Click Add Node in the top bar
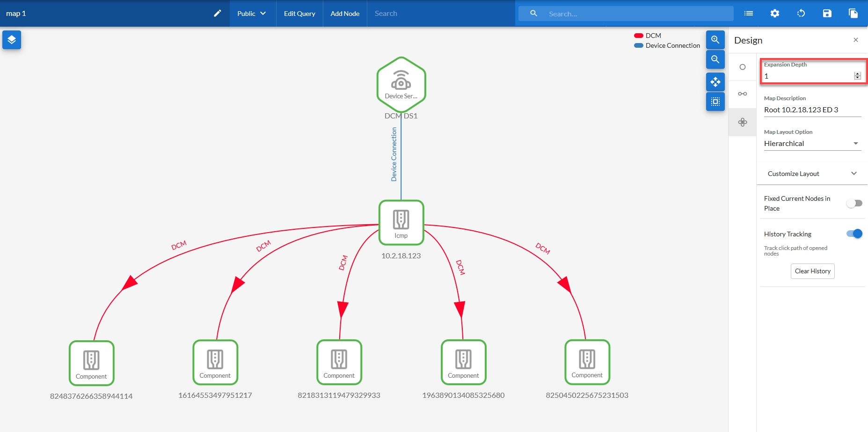The width and height of the screenshot is (868, 432). pyautogui.click(x=345, y=14)
